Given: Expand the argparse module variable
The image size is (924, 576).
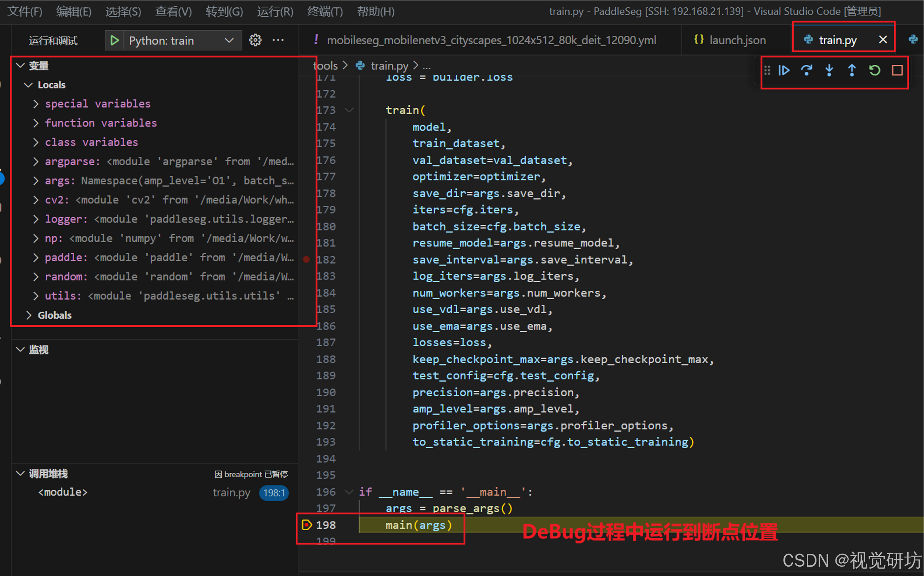Looking at the screenshot, I should [x=36, y=161].
